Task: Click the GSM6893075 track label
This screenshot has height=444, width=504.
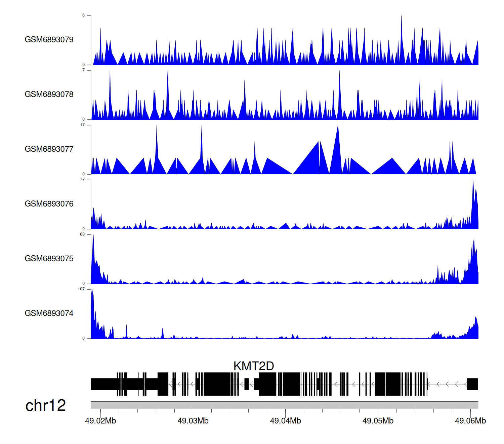Action: coord(49,259)
